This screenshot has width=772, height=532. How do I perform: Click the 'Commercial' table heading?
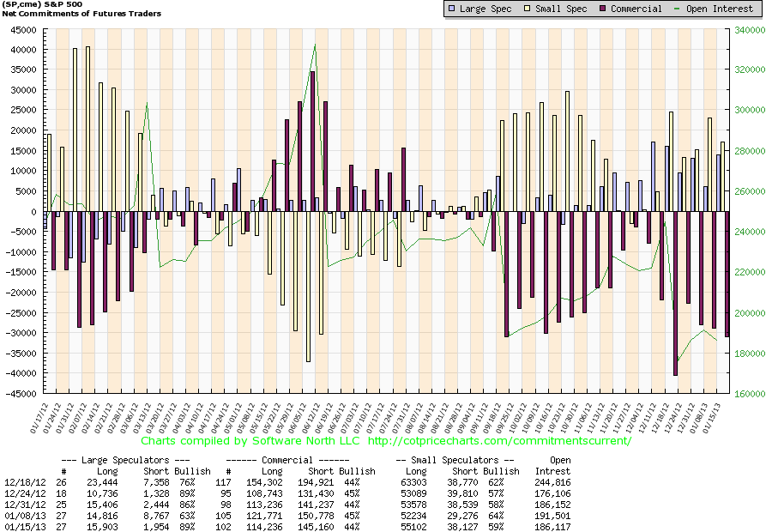coord(287,460)
